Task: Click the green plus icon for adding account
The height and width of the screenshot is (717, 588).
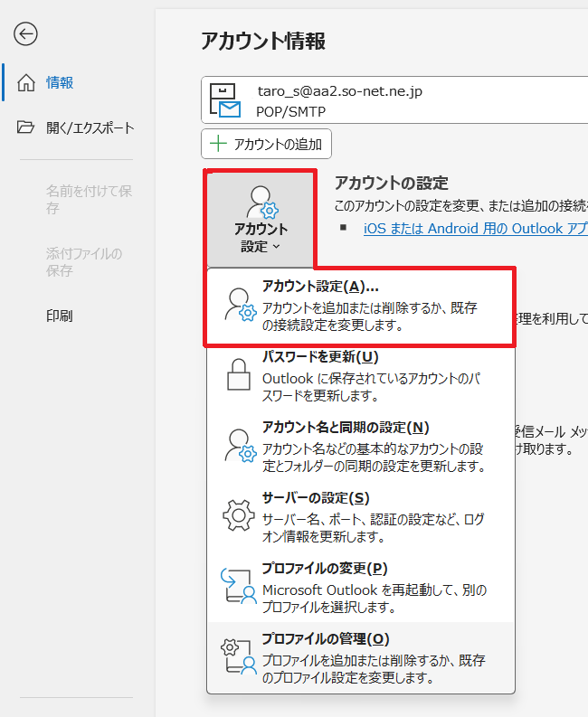Action: point(218,144)
